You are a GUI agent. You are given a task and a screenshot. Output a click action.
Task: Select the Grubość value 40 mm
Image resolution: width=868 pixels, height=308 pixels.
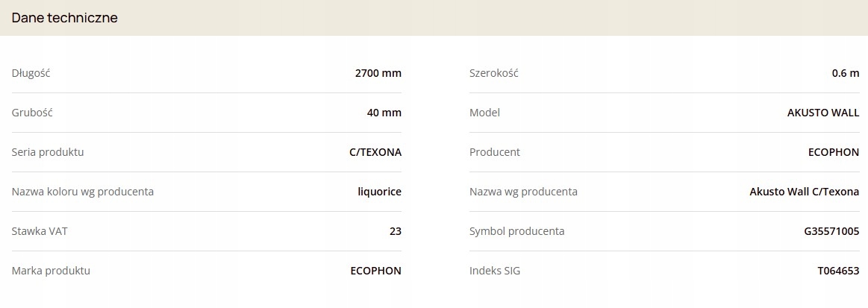pos(384,113)
